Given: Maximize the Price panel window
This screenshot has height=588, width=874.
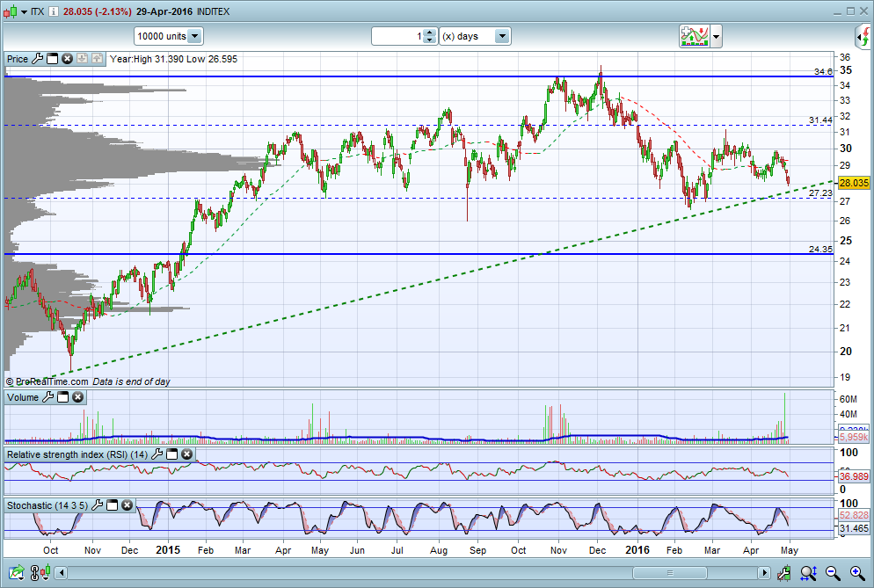Looking at the screenshot, I should (x=52, y=59).
